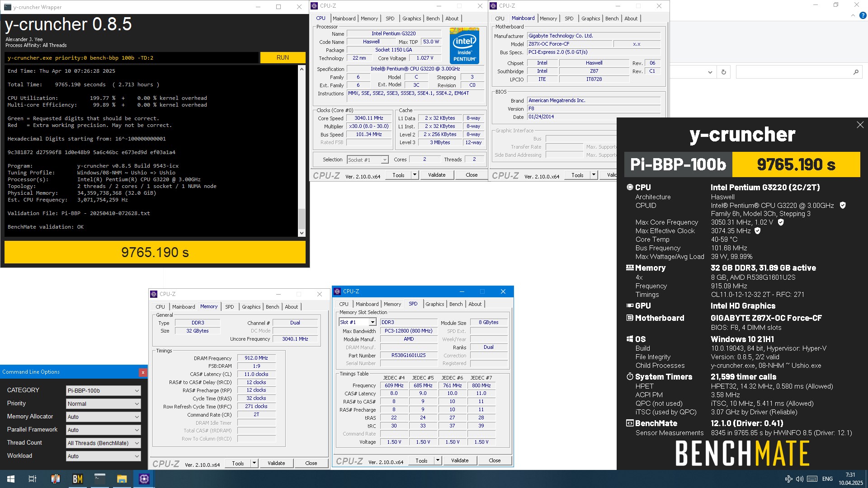Image resolution: width=868 pixels, height=488 pixels.
Task: Click the ENG language indicator
Action: pyautogui.click(x=827, y=479)
